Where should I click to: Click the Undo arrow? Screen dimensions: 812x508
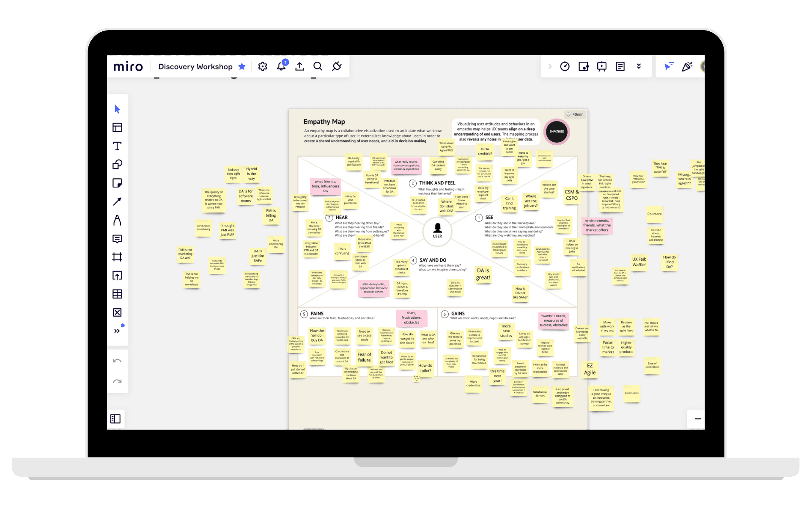point(117,361)
